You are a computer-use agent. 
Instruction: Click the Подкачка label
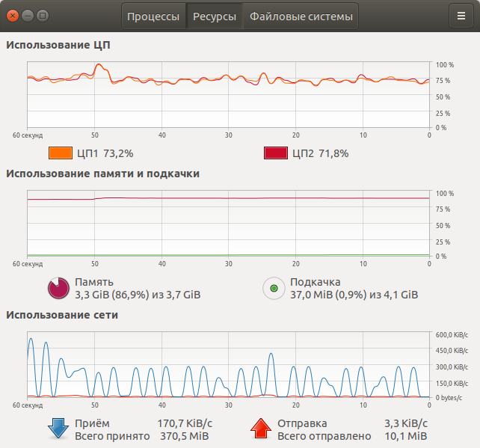coord(316,282)
